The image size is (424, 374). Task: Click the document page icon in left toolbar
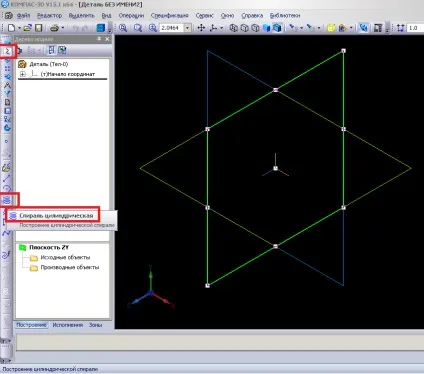coord(7,102)
